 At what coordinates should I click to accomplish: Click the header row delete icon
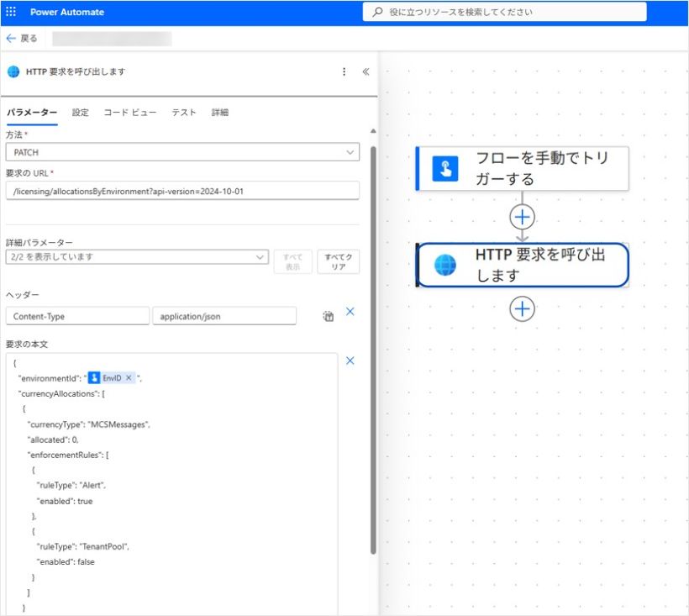click(x=329, y=316)
